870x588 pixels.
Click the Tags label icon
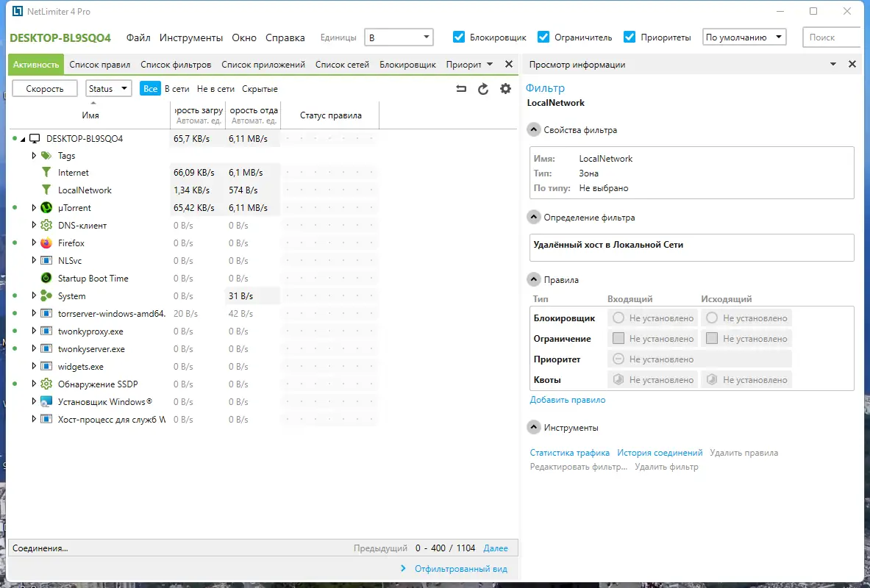(46, 155)
